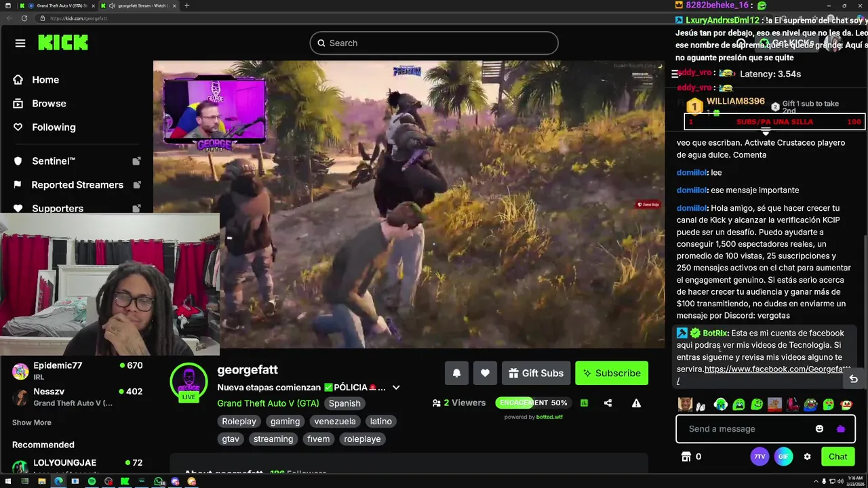Click the Roleplay tag
The height and width of the screenshot is (488, 868).
pos(239,421)
